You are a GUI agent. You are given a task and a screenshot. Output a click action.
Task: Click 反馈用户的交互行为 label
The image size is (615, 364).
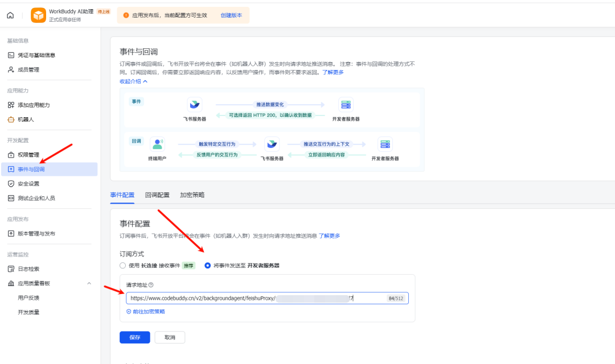pyautogui.click(x=217, y=155)
